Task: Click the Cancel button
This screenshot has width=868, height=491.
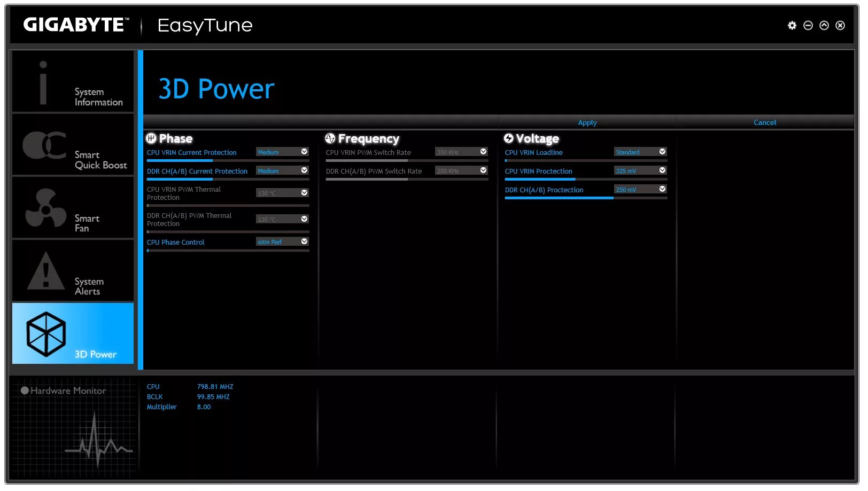Action: coord(764,122)
